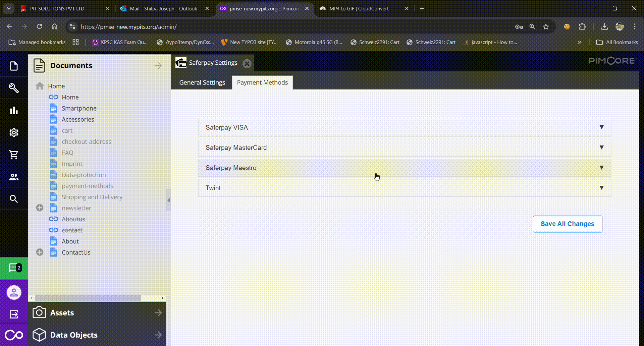Reload the page
644x346 pixels.
39,26
